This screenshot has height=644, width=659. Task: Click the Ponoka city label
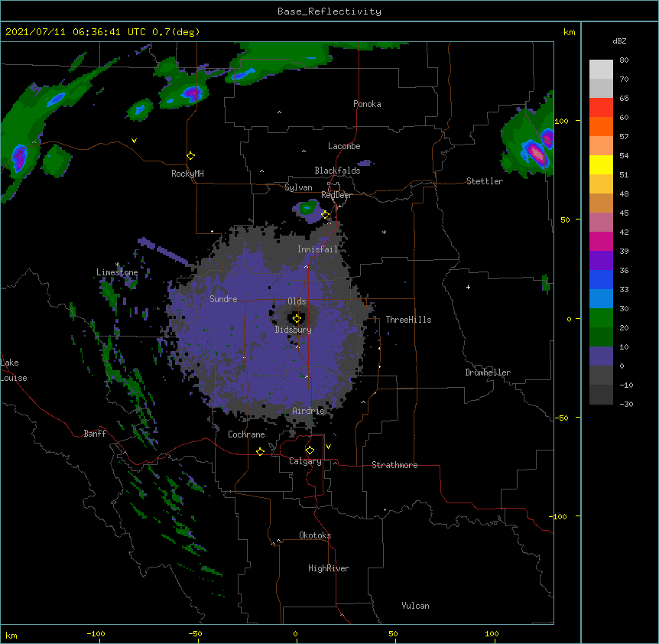pos(367,104)
